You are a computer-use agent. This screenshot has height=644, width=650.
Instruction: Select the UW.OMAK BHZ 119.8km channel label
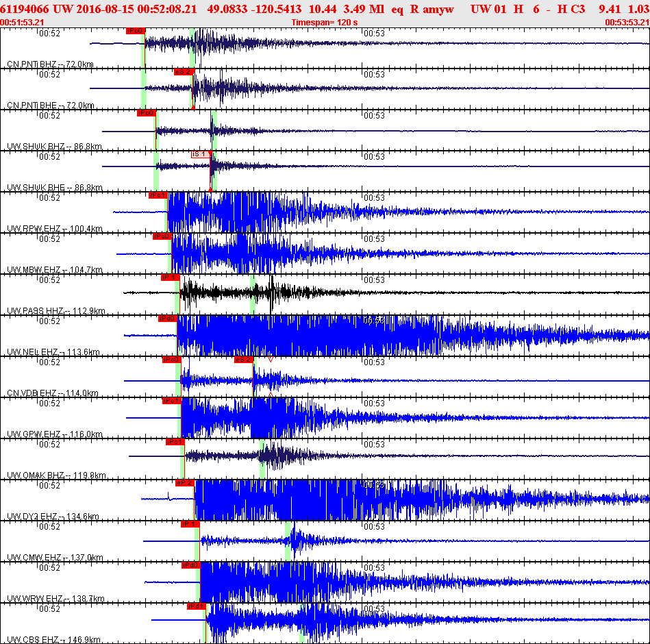click(x=56, y=475)
